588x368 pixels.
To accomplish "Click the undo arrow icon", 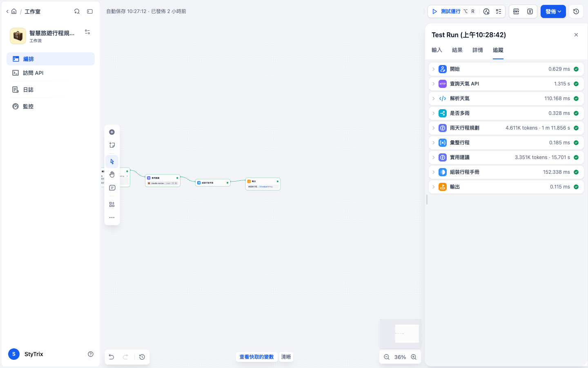I will click(x=111, y=357).
